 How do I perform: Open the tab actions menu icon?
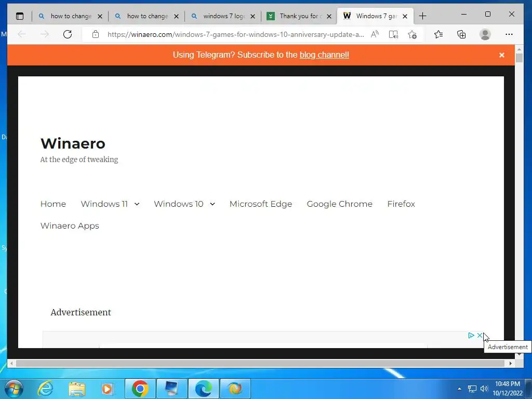pos(20,16)
